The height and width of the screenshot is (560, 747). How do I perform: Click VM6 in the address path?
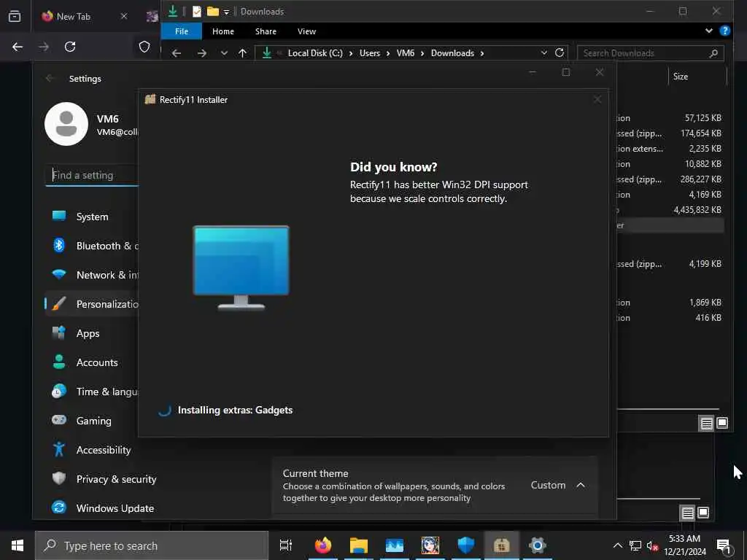click(406, 53)
